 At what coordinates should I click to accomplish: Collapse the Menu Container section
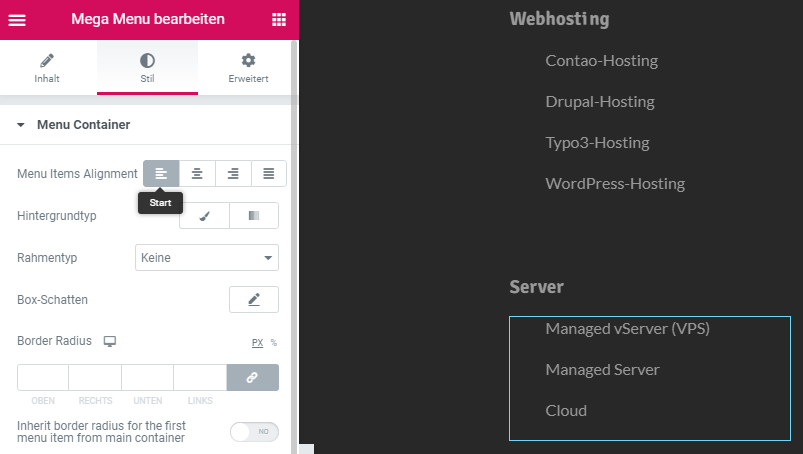(x=20, y=125)
